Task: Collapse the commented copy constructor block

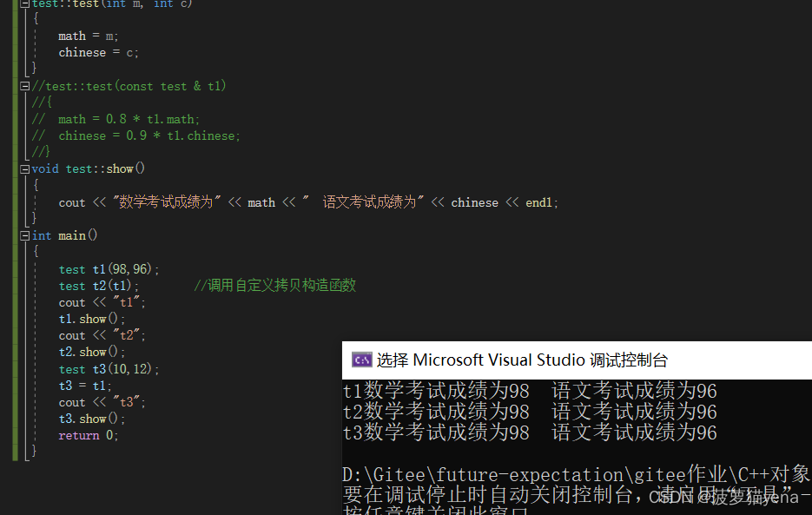Action: tap(24, 86)
